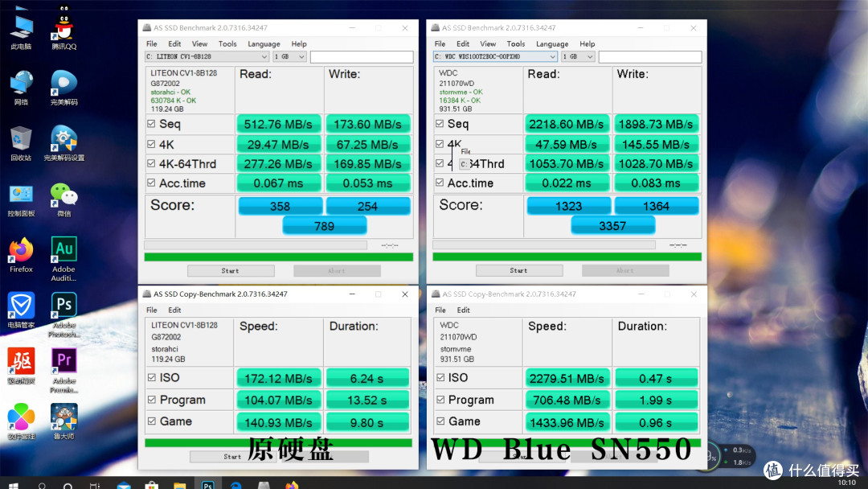
Task: Uncheck 4K in the LITEON benchmark window
Action: click(x=151, y=144)
